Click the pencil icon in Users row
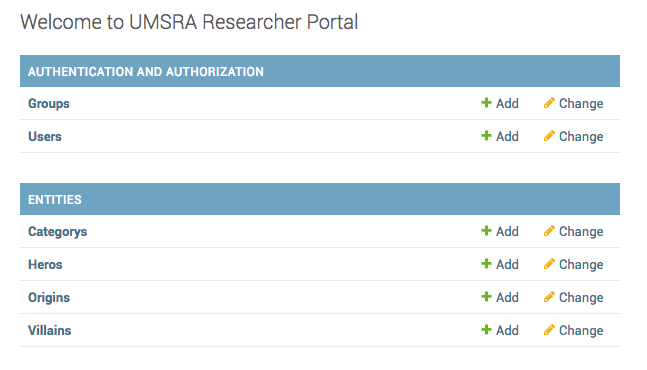Viewport: 647px width, 370px height. (x=549, y=136)
